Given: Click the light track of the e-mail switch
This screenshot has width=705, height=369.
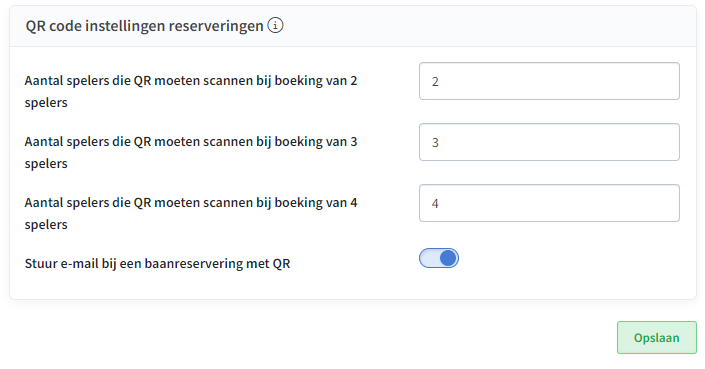Looking at the screenshot, I should pyautogui.click(x=429, y=258).
